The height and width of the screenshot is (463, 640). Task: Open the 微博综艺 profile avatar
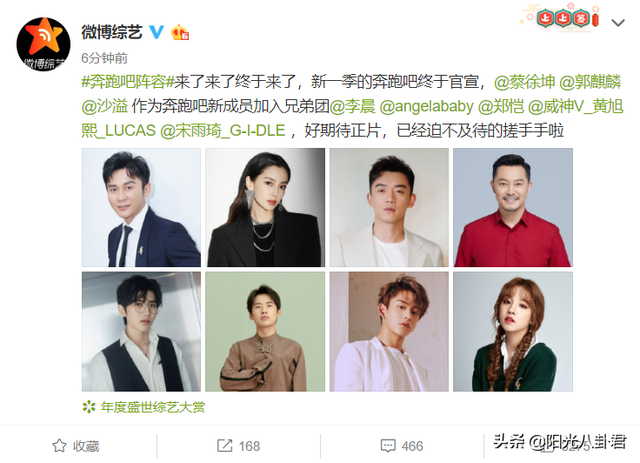pyautogui.click(x=43, y=44)
